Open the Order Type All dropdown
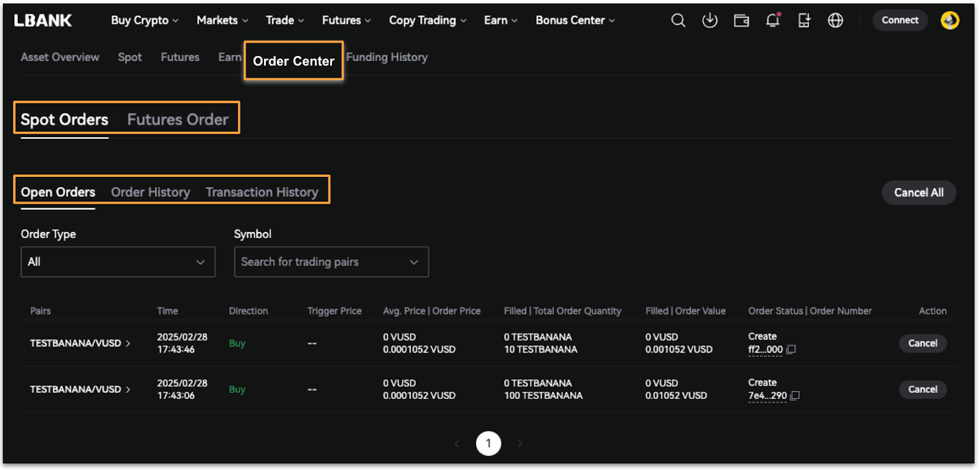The image size is (980, 470). point(118,262)
